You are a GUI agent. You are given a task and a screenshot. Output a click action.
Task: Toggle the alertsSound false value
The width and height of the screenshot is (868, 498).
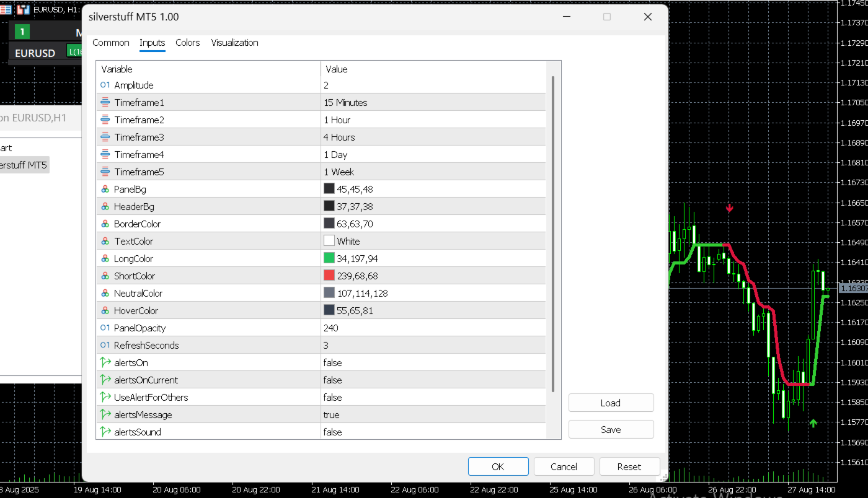tap(433, 432)
